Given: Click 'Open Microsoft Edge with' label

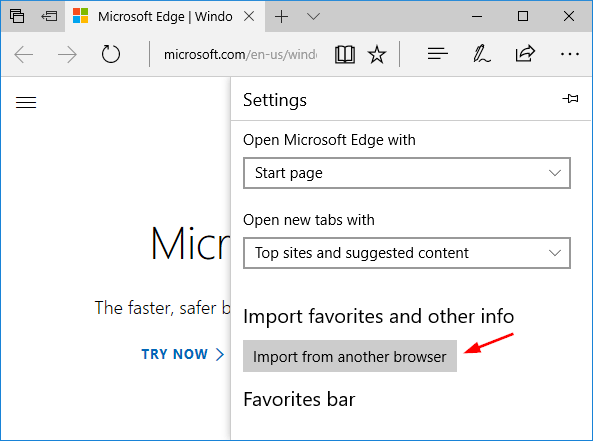Looking at the screenshot, I should pyautogui.click(x=329, y=140).
